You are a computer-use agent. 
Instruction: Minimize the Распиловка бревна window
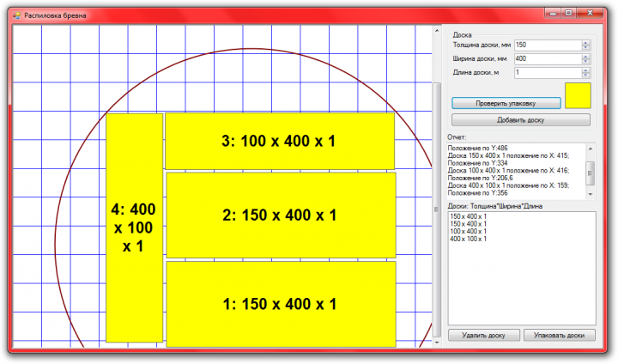(553, 13)
